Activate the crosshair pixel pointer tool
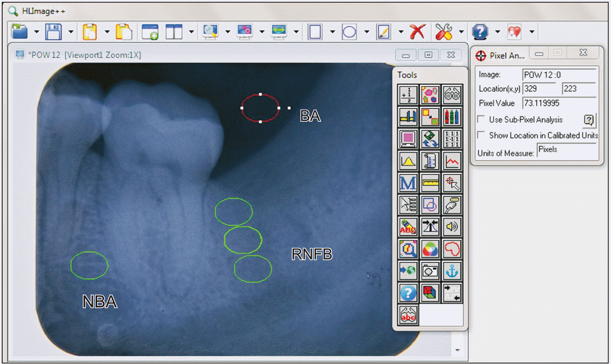This screenshot has width=611, height=364. point(452,183)
